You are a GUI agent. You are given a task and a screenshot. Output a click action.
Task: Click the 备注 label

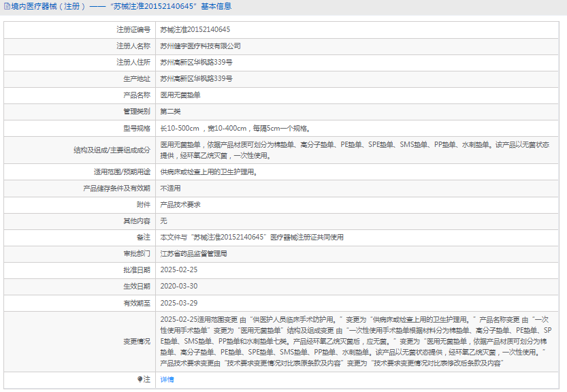144,238
